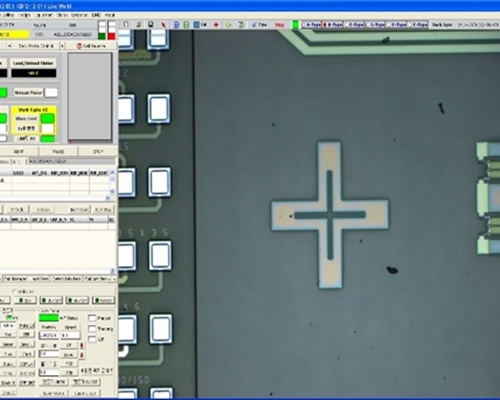Click the large green status bar near Status
The image size is (500, 400).
49,318
